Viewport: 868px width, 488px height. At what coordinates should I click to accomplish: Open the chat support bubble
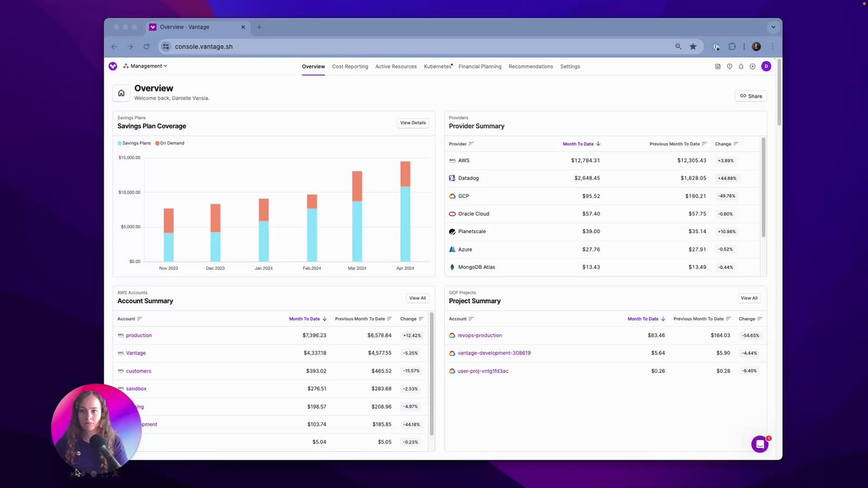[x=759, y=444]
